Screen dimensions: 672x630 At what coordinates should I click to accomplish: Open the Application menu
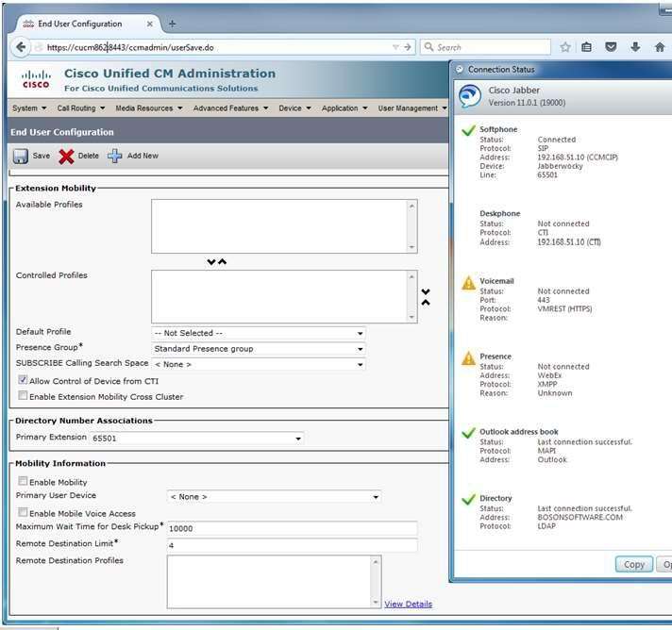[344, 108]
